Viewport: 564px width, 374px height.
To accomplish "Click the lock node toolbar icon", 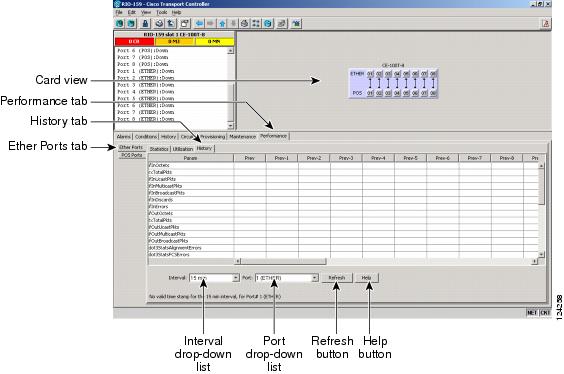I will (145, 24).
